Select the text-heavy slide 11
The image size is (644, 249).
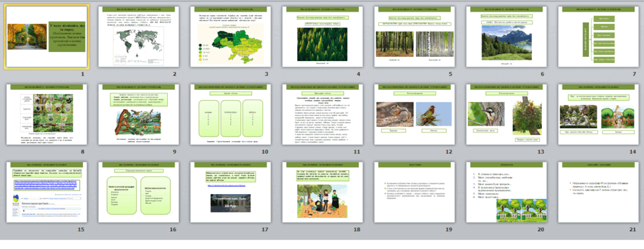tap(323, 115)
